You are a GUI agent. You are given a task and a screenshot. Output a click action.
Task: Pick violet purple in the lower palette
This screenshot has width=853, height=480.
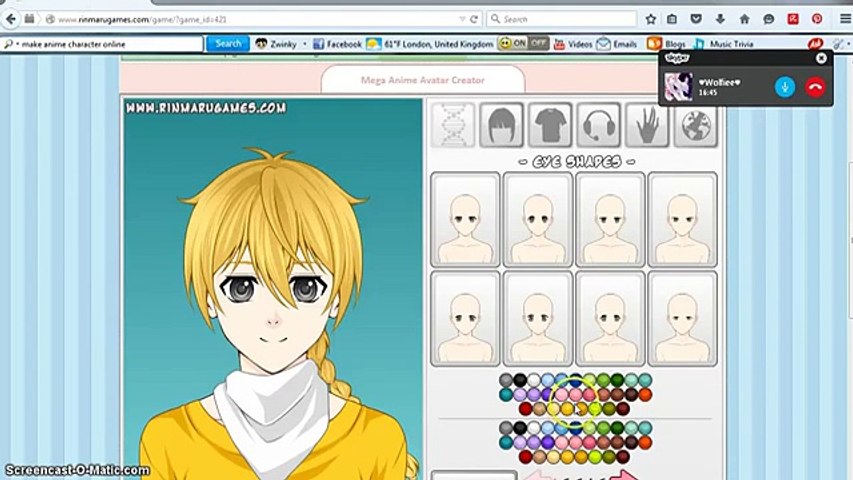click(x=548, y=442)
